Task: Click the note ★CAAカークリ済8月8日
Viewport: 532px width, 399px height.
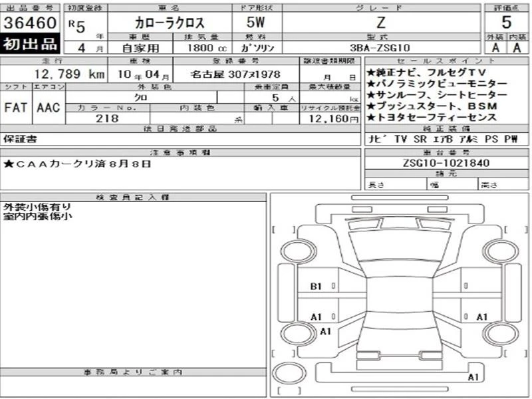Action: tap(77, 164)
